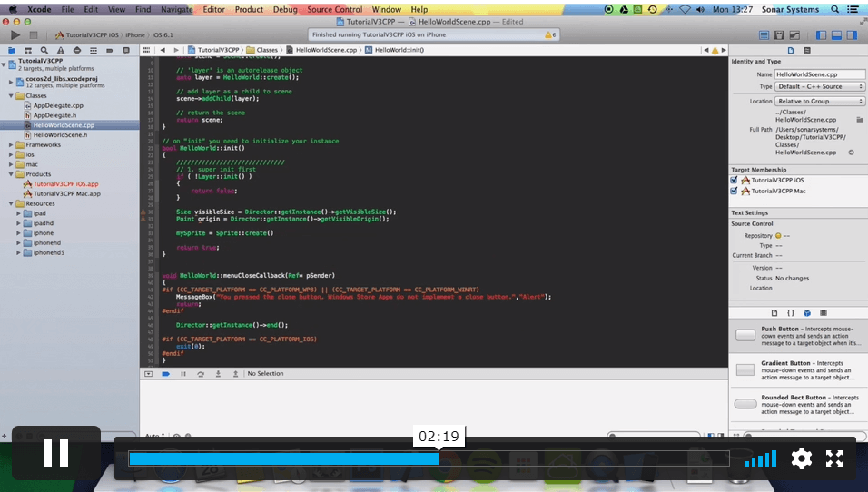The image size is (868, 492).
Task: Open the related files grid menu
Action: pyautogui.click(x=147, y=50)
